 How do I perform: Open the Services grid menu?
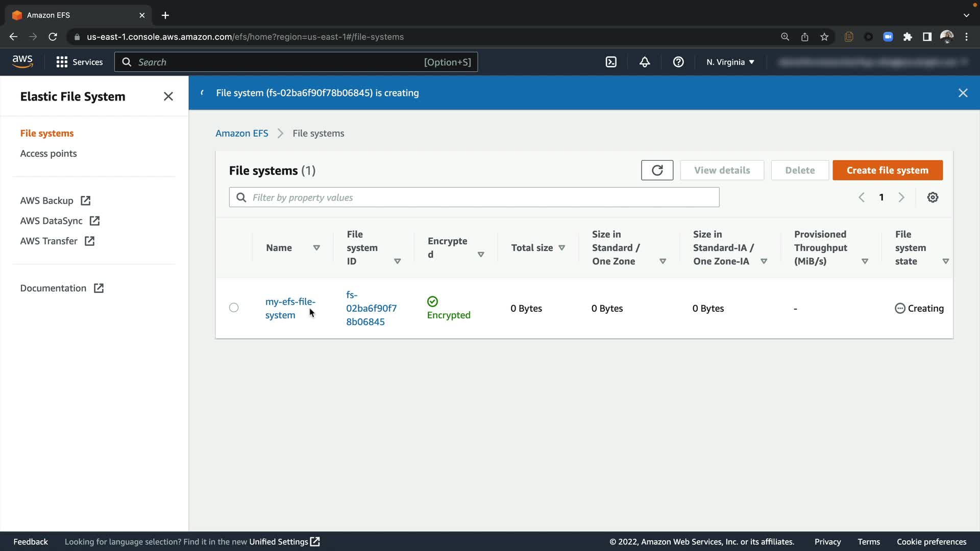tap(79, 62)
